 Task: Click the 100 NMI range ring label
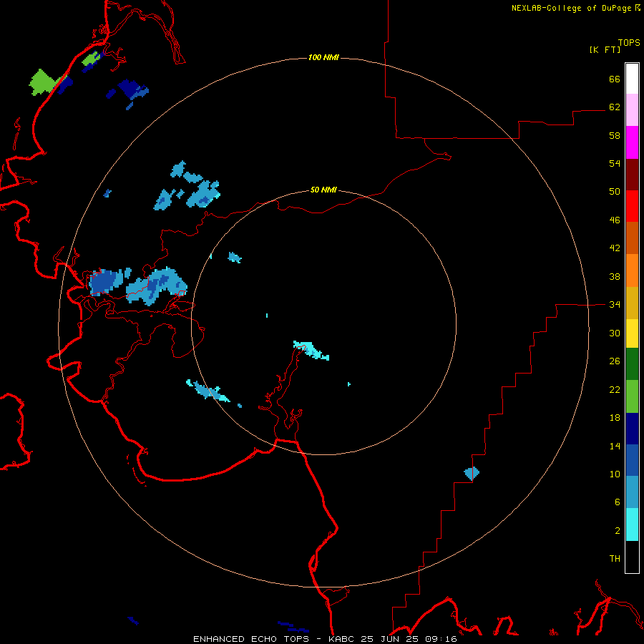(x=323, y=57)
